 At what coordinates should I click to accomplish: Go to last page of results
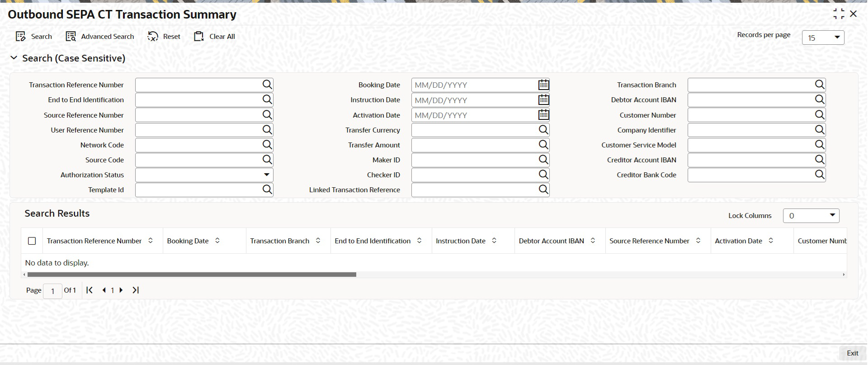(136, 290)
